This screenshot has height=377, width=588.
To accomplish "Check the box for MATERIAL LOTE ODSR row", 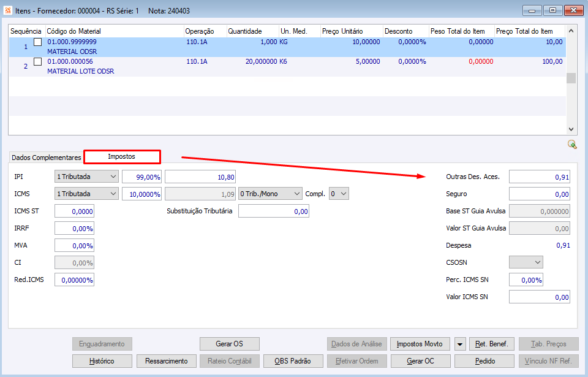I will [x=37, y=61].
